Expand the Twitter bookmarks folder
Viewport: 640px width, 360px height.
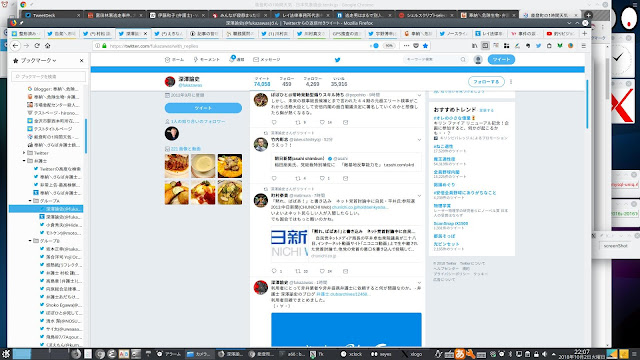click(x=24, y=153)
